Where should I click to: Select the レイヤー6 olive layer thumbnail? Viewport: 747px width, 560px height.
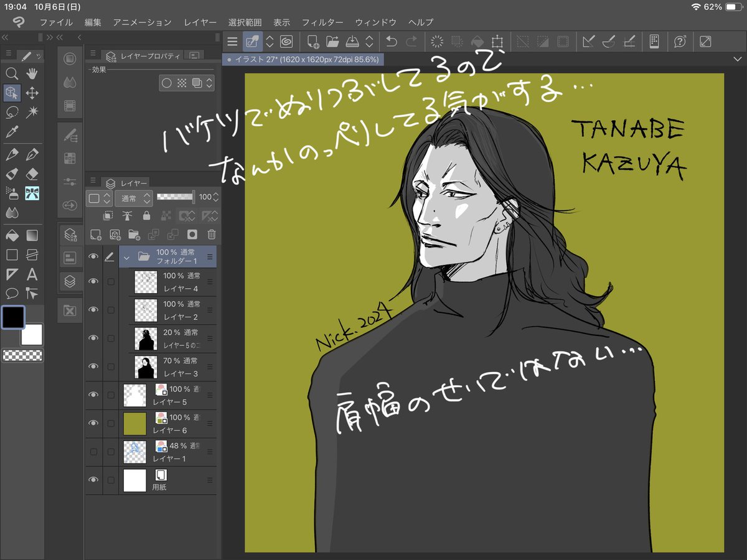[135, 423]
